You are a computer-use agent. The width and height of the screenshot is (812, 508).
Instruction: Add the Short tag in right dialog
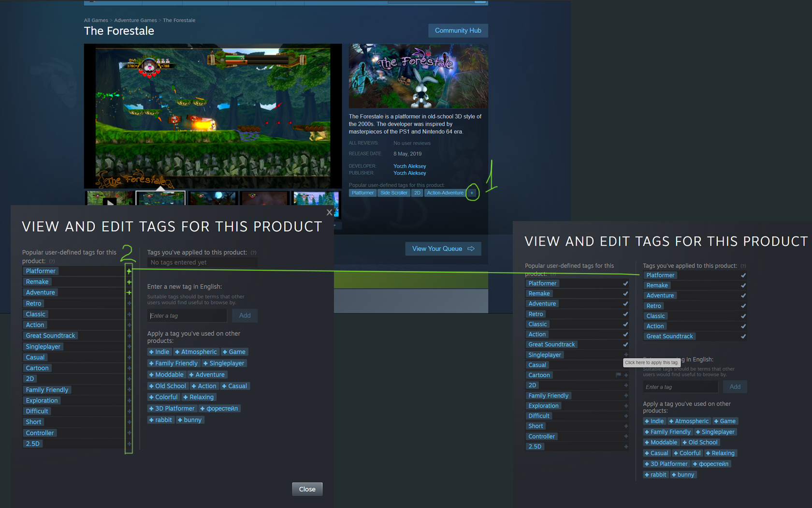coord(626,426)
